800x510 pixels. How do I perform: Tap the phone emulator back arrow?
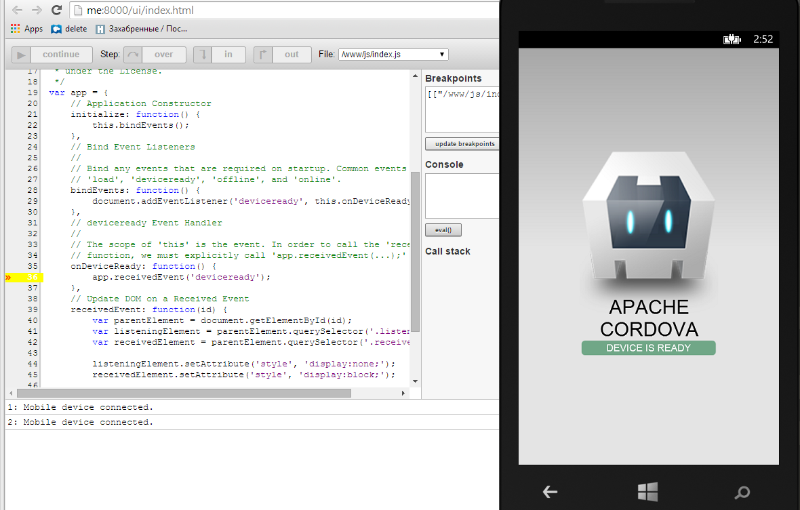click(549, 492)
